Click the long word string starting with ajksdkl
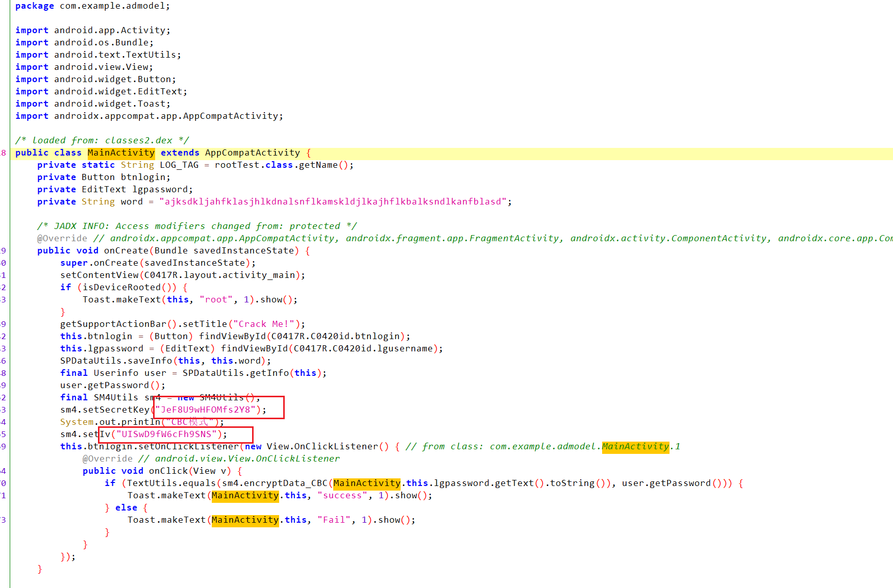This screenshot has width=893, height=588. 333,202
